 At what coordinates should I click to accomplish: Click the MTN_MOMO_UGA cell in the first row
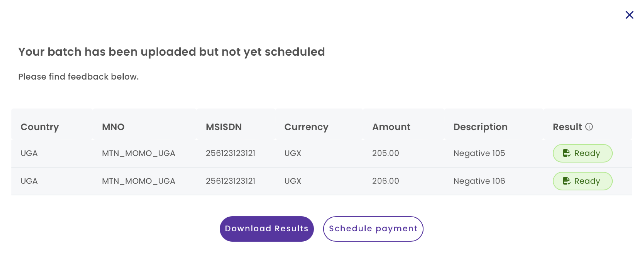pyautogui.click(x=139, y=153)
